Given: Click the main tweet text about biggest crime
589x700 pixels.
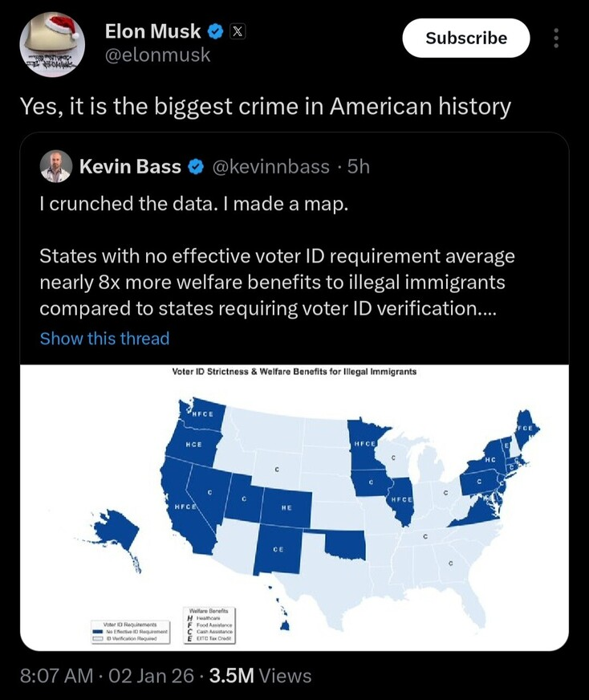Looking at the screenshot, I should pos(265,105).
